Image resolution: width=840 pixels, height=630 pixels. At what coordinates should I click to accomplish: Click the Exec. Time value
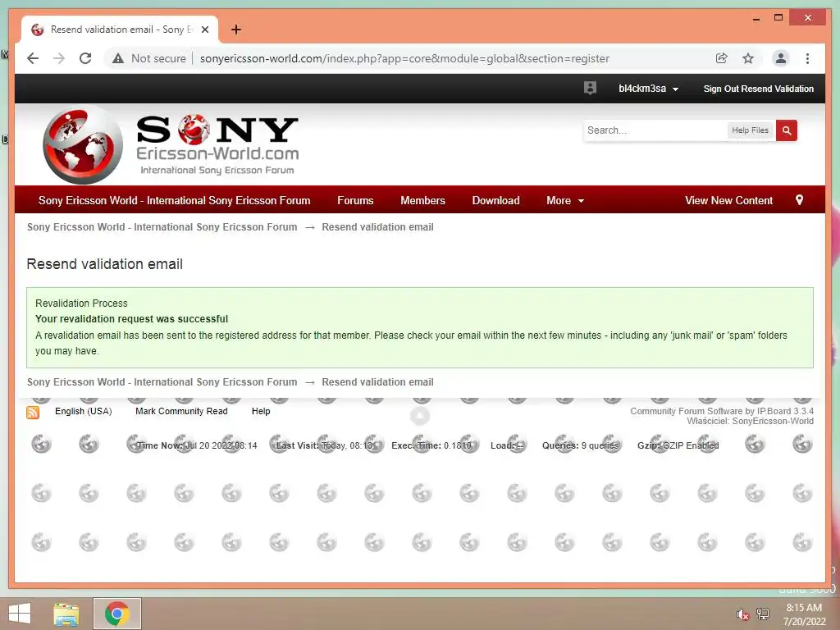tap(431, 445)
